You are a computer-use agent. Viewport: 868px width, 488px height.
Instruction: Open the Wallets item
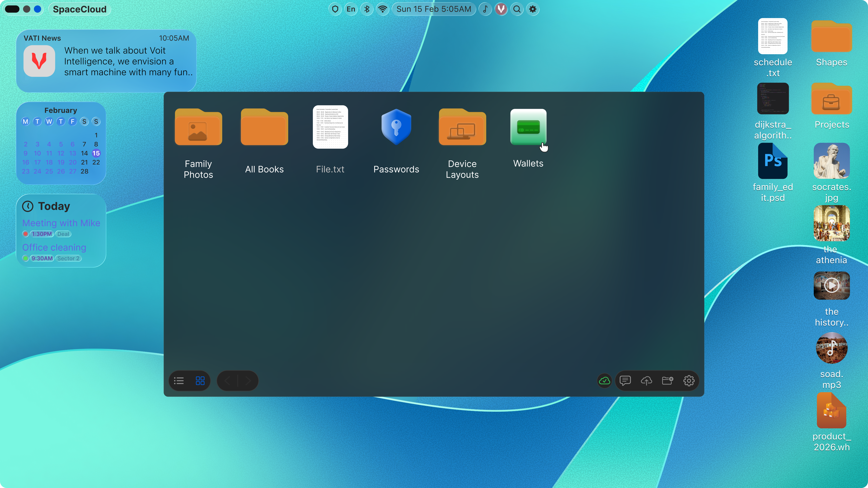528,127
